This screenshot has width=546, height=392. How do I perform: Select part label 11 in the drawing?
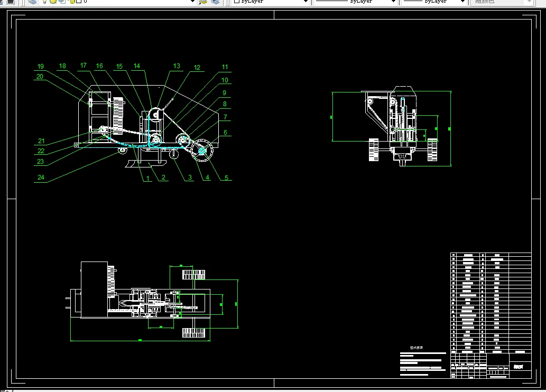[x=225, y=67]
